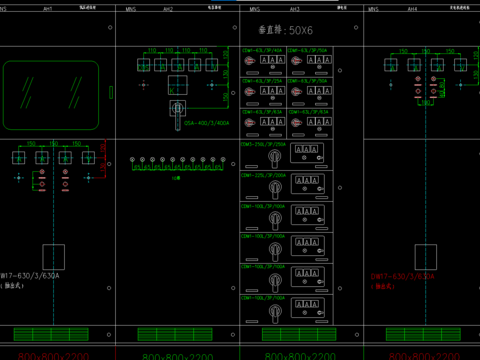This screenshot has height=360, width=480.
Task: Pick the green ventilation grille under AH2
Action: 175,334
